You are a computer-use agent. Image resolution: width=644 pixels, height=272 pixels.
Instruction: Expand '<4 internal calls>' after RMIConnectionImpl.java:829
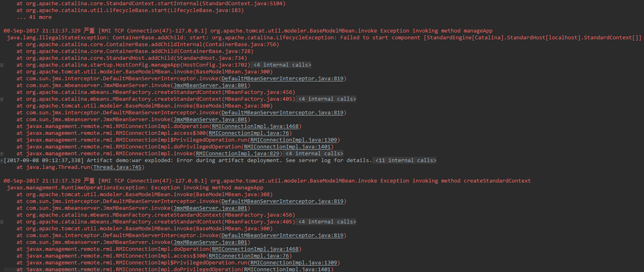tap(314, 154)
